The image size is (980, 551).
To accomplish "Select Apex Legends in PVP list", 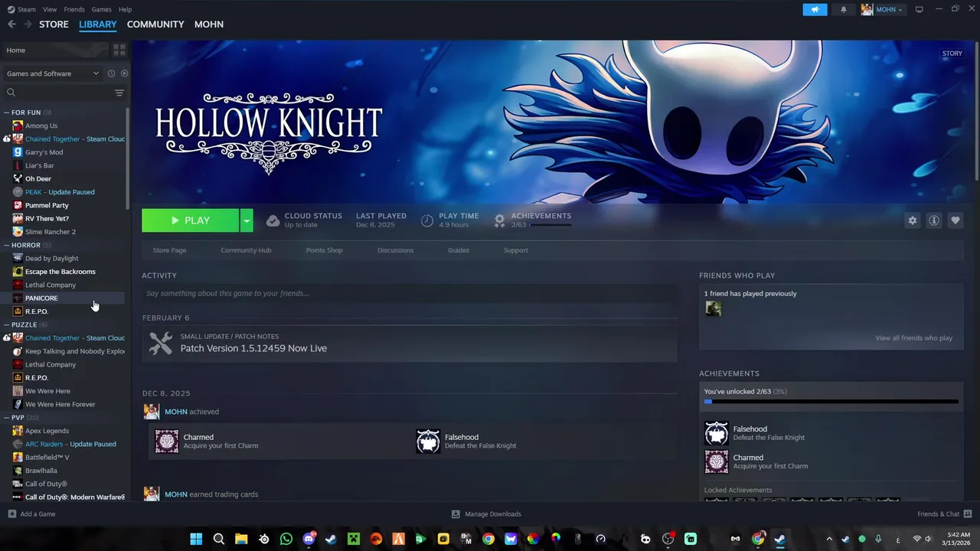I will pos(47,431).
